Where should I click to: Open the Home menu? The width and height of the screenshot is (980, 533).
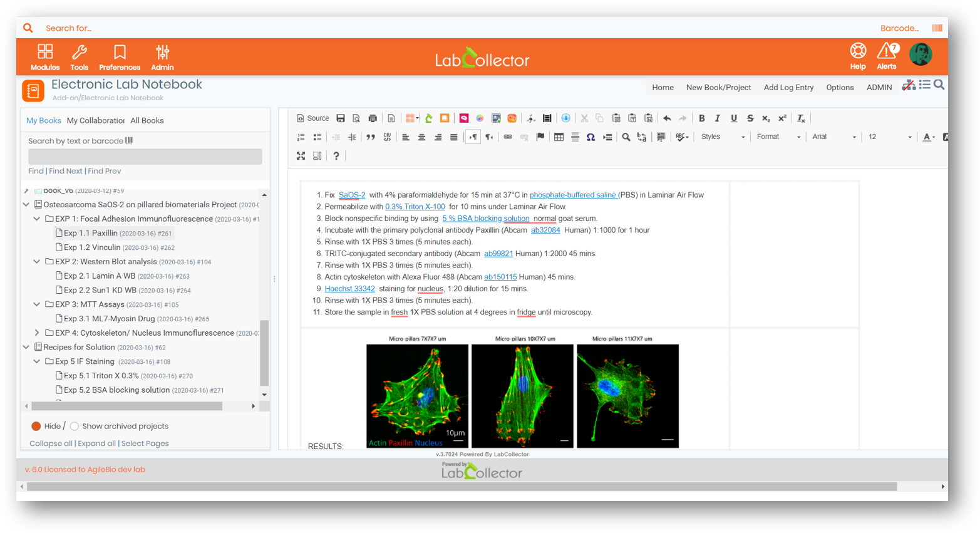tap(663, 88)
